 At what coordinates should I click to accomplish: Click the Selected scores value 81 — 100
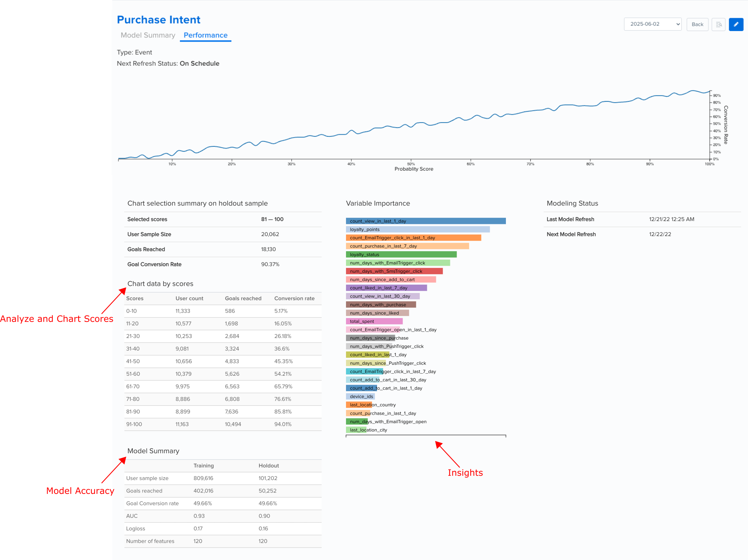tap(272, 219)
